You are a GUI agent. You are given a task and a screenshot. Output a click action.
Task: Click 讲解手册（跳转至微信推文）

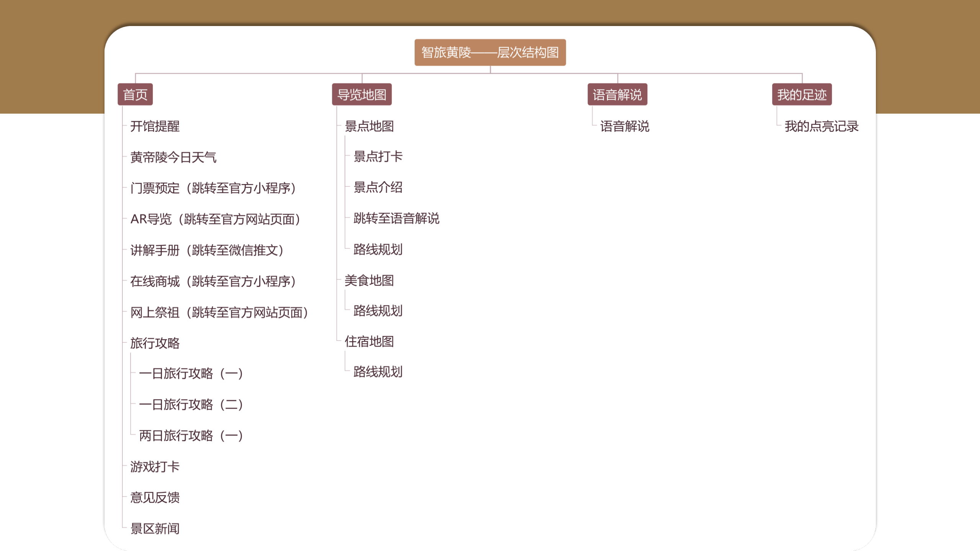tap(207, 250)
